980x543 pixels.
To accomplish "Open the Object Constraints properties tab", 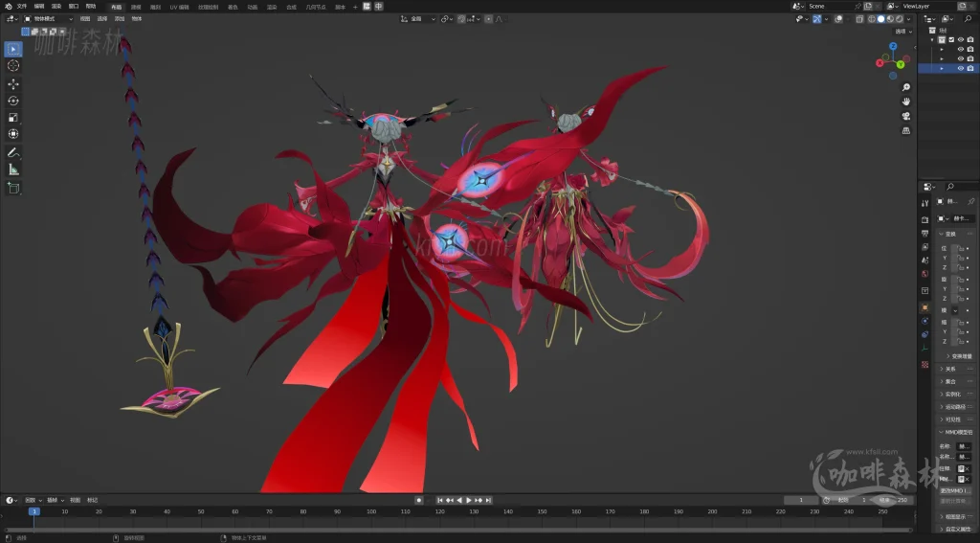I will pos(925,334).
